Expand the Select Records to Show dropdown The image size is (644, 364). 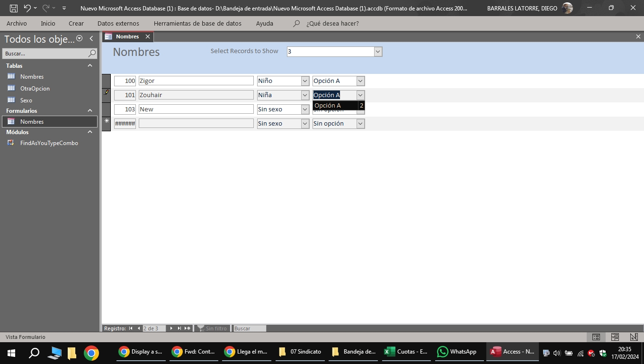click(378, 52)
